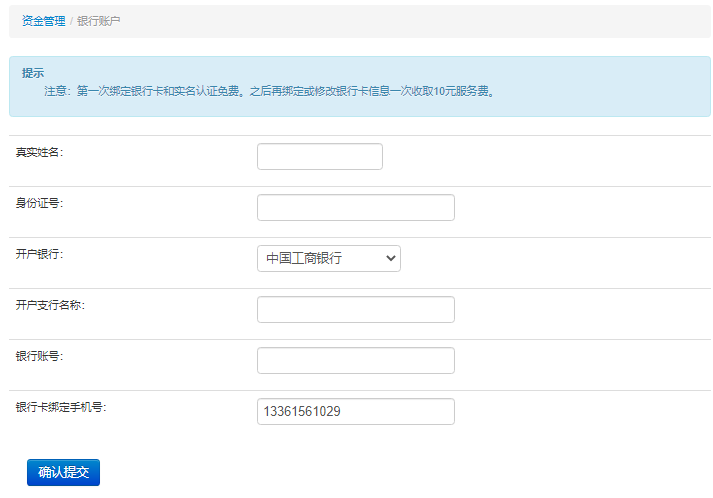The height and width of the screenshot is (498, 713).
Task: Click the 真实姓名 field label
Action: [x=39, y=152]
